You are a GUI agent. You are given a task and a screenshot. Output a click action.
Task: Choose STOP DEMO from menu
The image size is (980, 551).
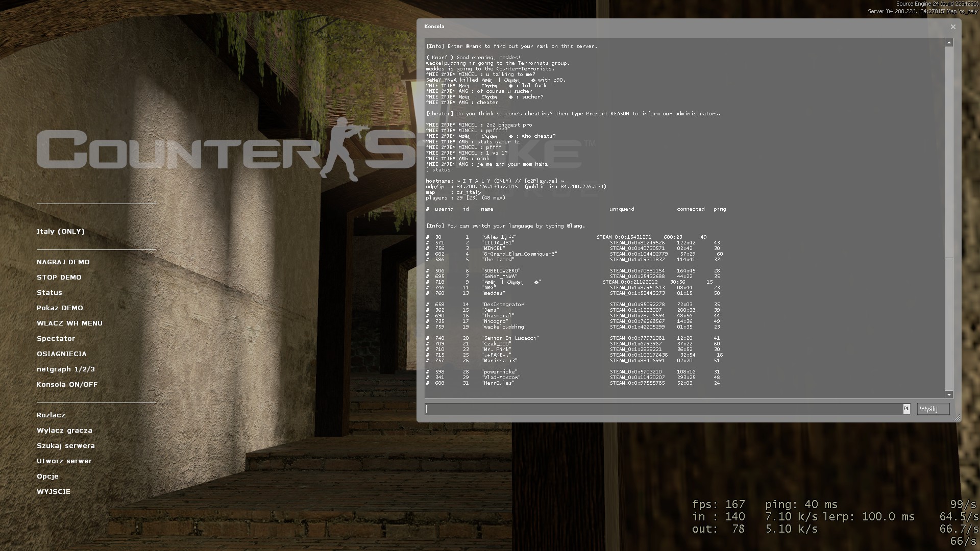point(59,278)
